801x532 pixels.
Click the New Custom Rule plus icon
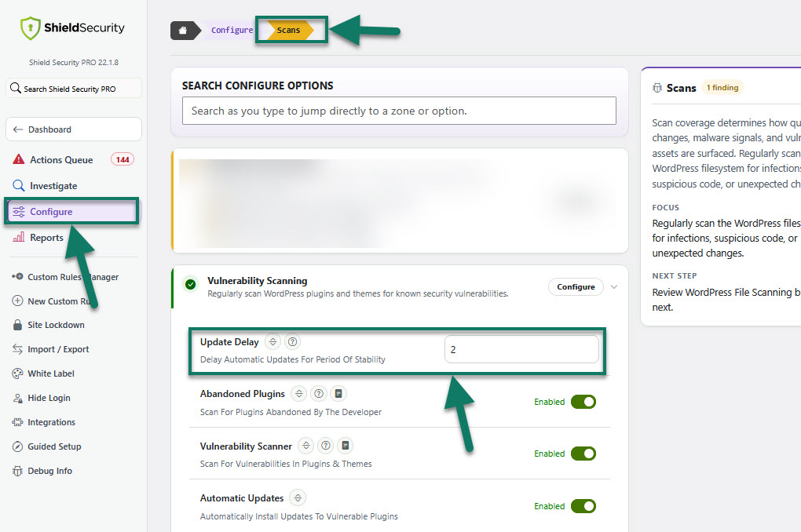click(x=17, y=301)
